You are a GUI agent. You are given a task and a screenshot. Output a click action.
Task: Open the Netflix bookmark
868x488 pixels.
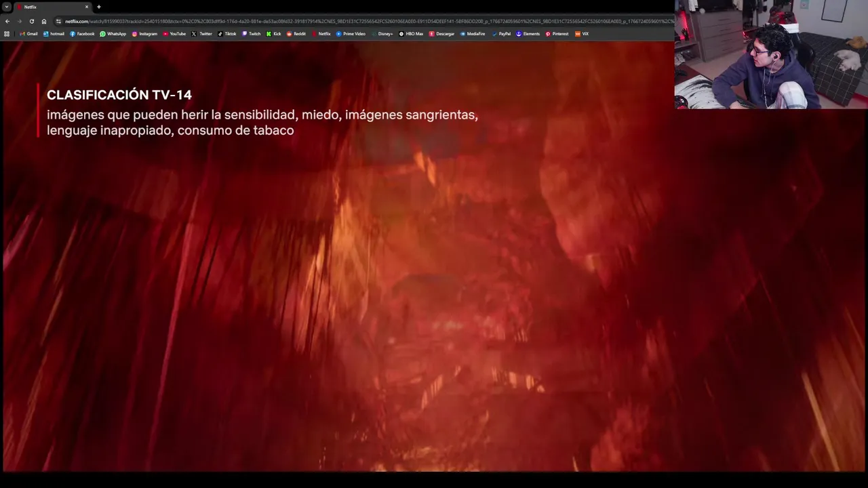pyautogui.click(x=321, y=34)
